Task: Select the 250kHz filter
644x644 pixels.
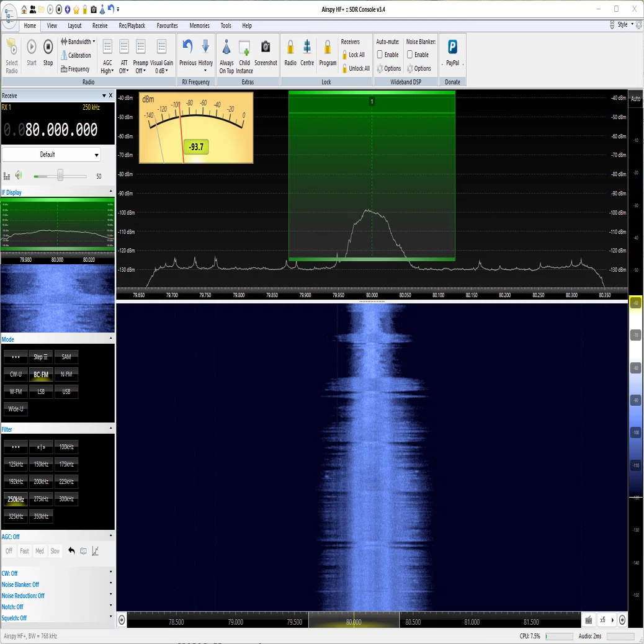Action: [x=16, y=499]
